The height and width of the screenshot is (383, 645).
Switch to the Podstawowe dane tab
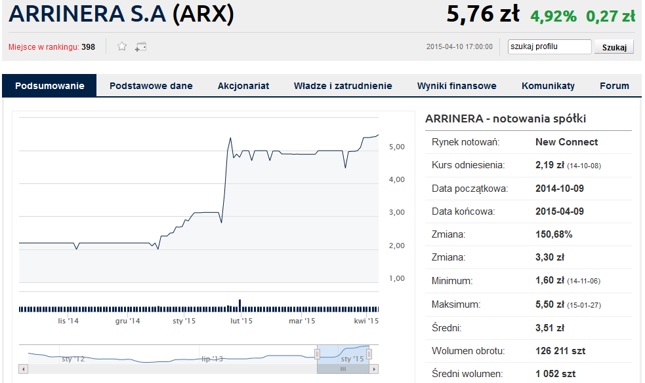coord(151,86)
